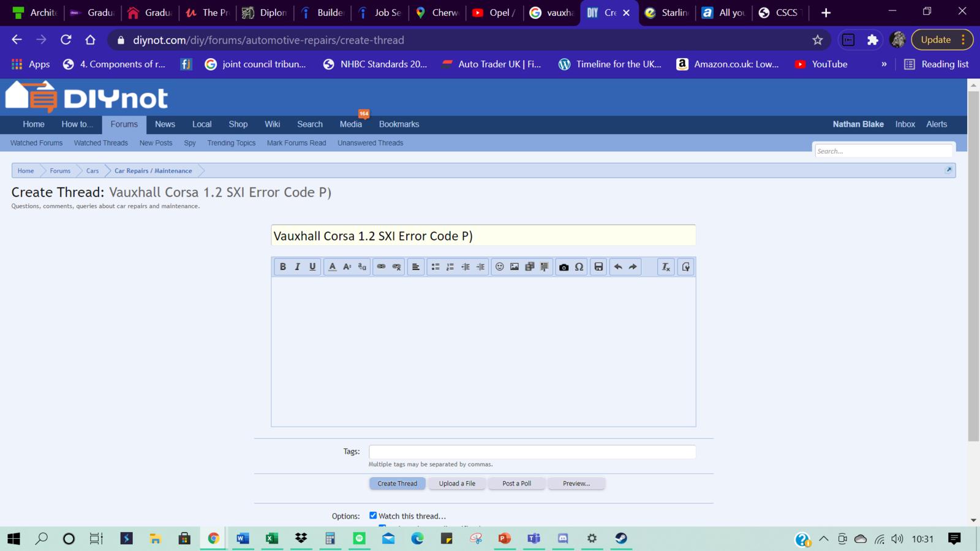Go to the Forums navigation tab
The height and width of the screenshot is (551, 980).
click(124, 124)
